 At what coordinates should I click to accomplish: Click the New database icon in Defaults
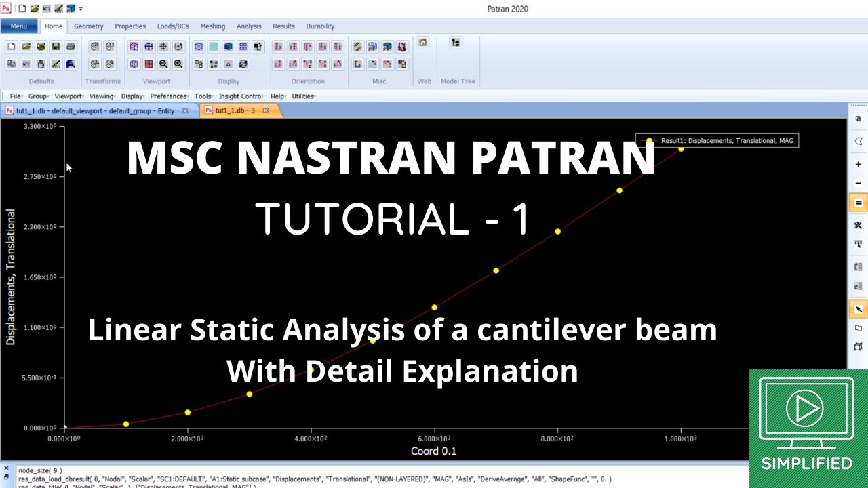(12, 47)
